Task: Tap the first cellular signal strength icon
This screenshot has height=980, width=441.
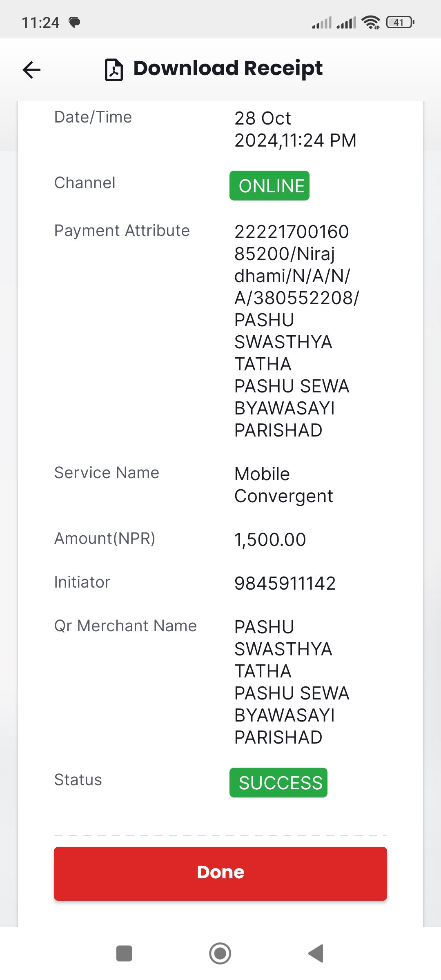Action: point(322,22)
